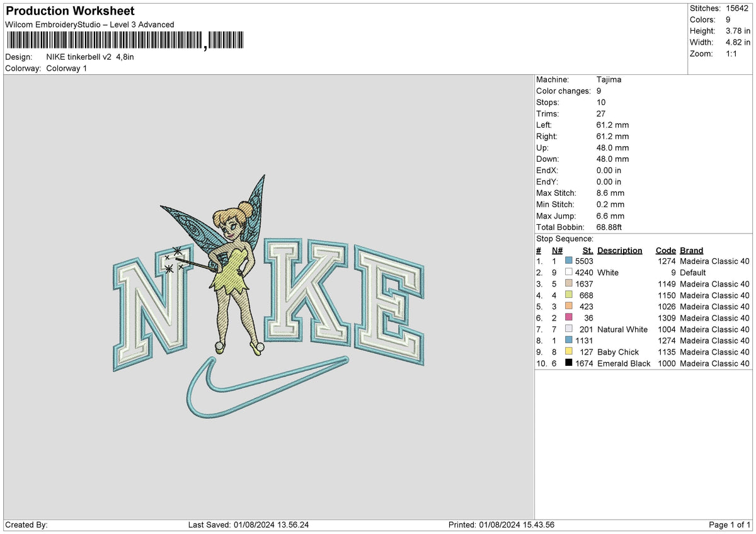Click the 'Natural White' description

(622, 329)
